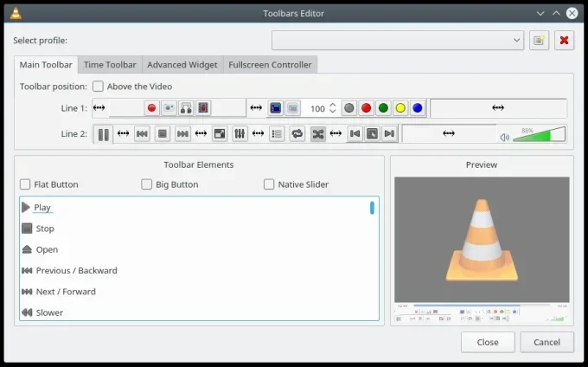This screenshot has width=588, height=367.
Task: Click the snapshot camera icon on Line 1
Action: pyautogui.click(x=169, y=108)
